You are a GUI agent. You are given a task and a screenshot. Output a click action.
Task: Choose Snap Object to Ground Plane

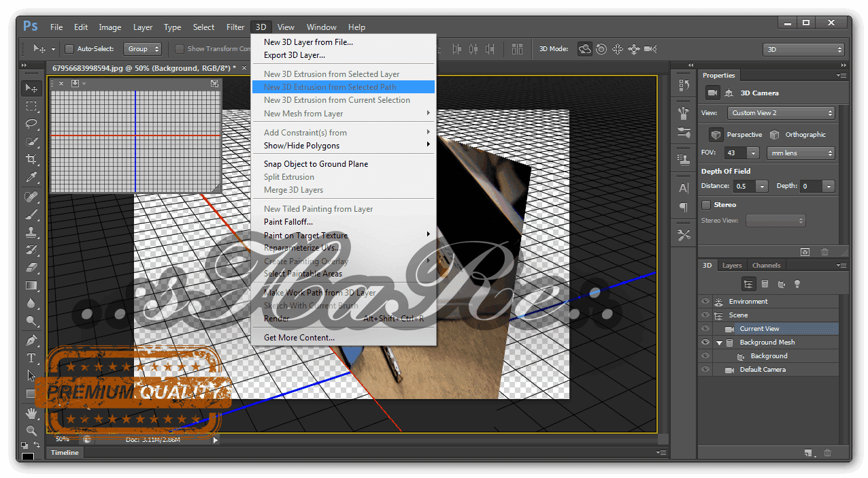(344, 164)
